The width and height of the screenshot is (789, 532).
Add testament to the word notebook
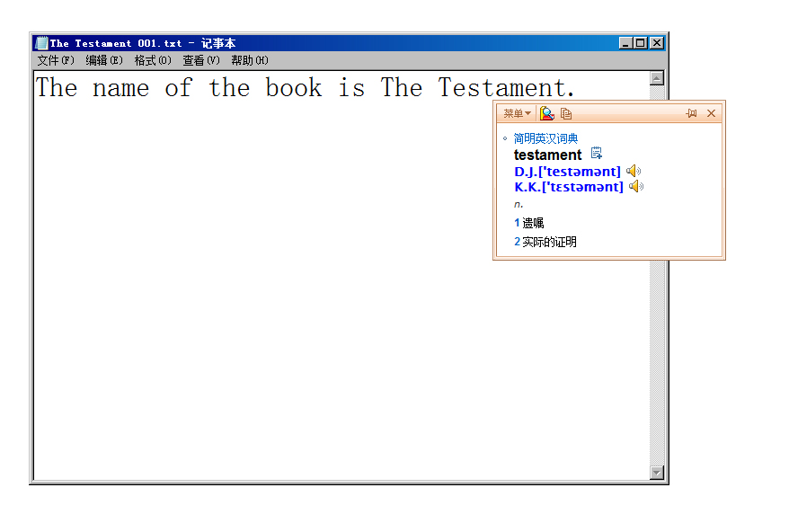click(x=597, y=154)
